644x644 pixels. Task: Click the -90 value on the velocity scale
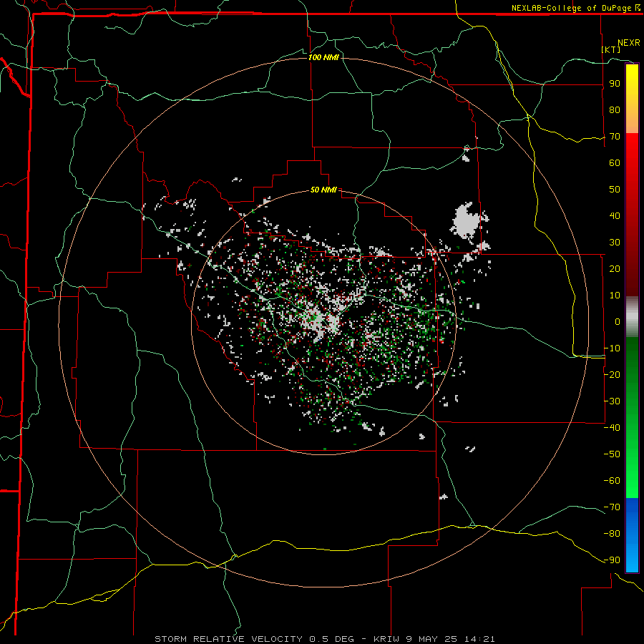tap(612, 560)
